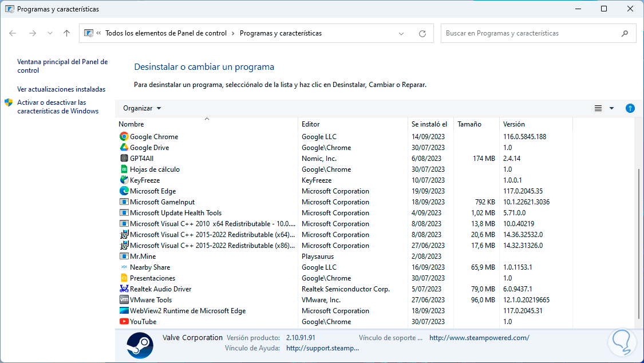
Task: Click the Presentaciones icon
Action: [x=124, y=278]
